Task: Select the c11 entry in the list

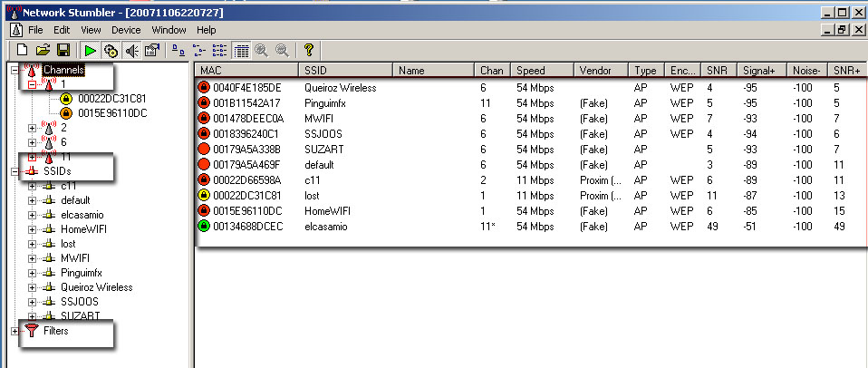Action: tap(531, 180)
